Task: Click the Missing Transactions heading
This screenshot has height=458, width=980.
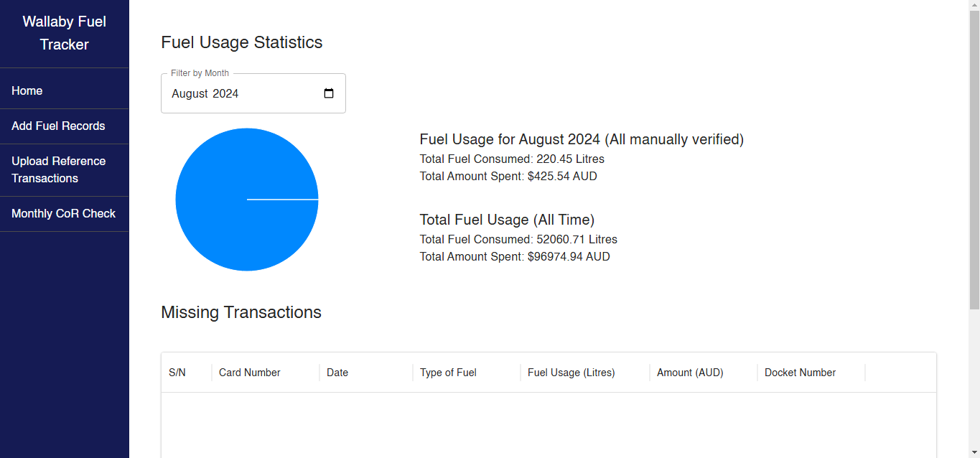Action: (x=241, y=312)
